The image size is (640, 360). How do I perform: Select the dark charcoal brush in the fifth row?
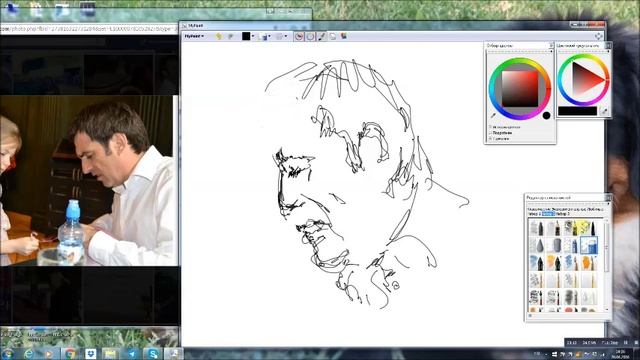click(x=570, y=298)
